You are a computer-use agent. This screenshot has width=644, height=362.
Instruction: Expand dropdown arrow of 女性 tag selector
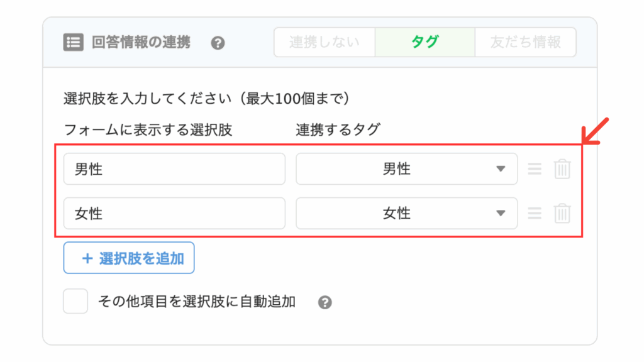(500, 213)
